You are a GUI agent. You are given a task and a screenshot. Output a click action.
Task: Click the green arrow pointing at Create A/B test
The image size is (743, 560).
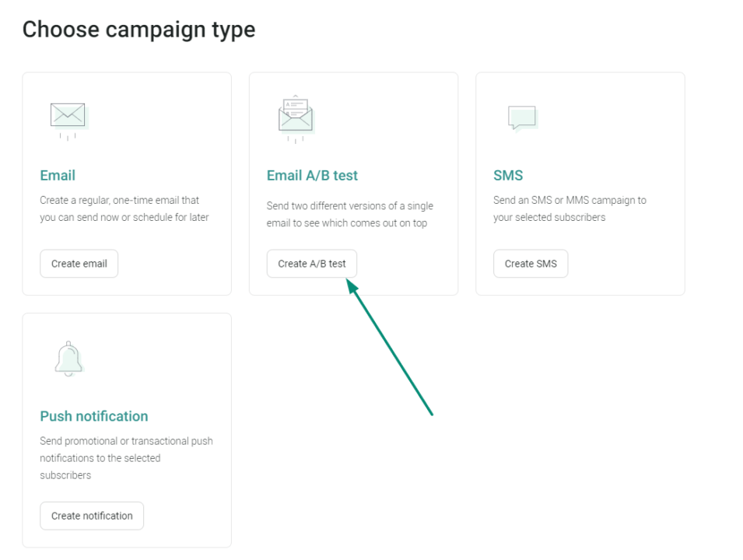point(393,350)
